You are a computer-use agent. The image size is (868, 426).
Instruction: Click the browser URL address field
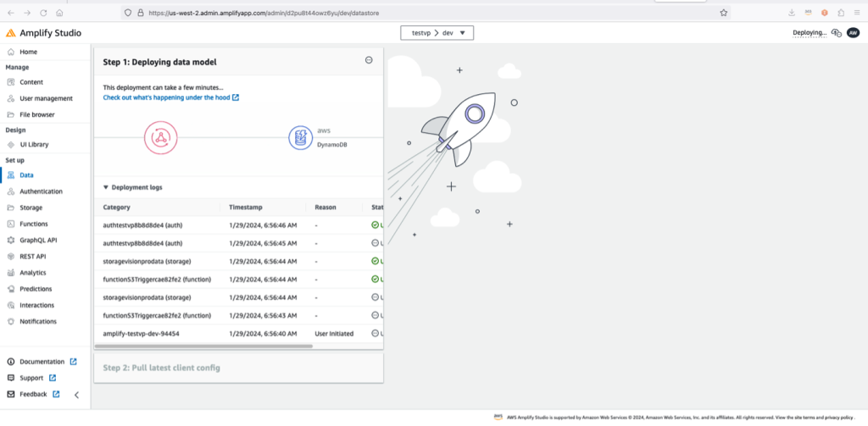426,13
